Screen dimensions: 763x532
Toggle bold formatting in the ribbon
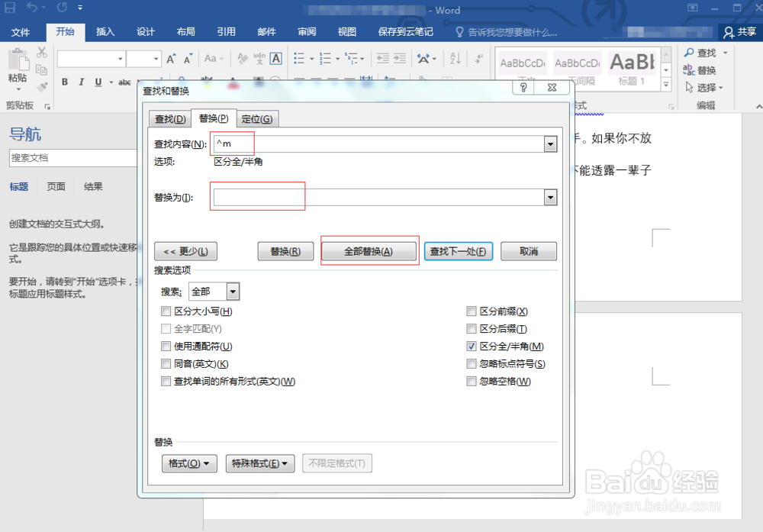(x=65, y=82)
